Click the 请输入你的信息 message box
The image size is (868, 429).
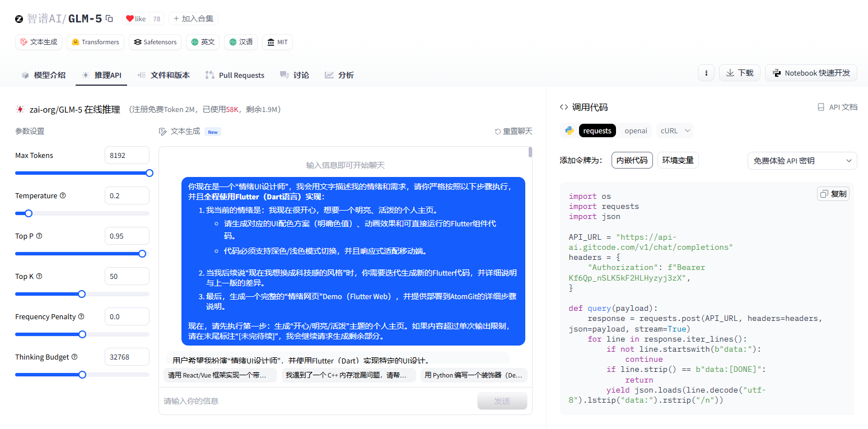(x=318, y=401)
